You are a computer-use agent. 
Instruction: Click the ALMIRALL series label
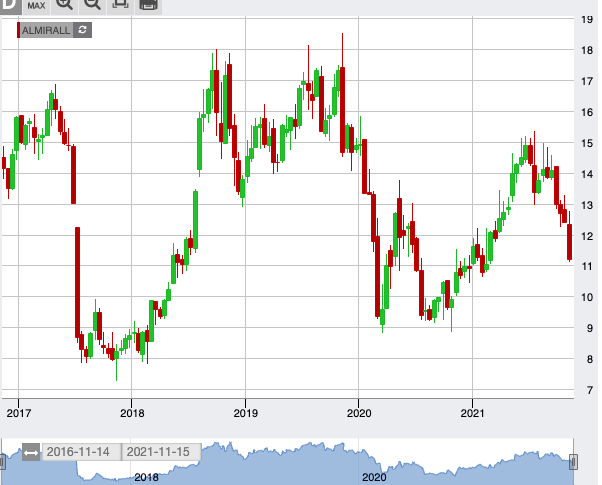46,30
